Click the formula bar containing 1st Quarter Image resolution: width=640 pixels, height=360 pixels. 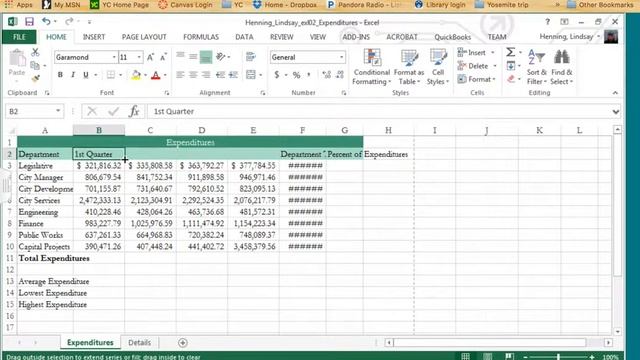(379, 111)
